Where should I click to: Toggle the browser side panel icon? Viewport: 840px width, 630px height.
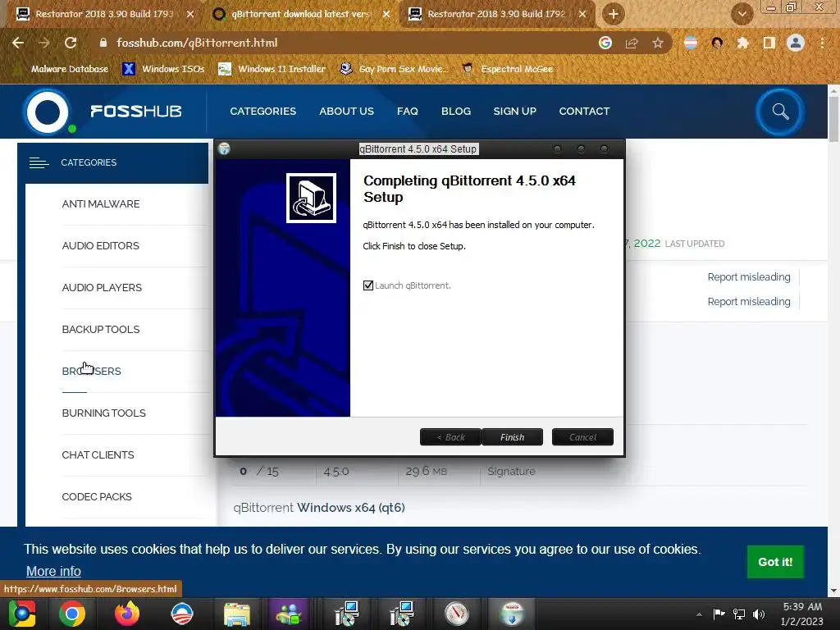[769, 43]
